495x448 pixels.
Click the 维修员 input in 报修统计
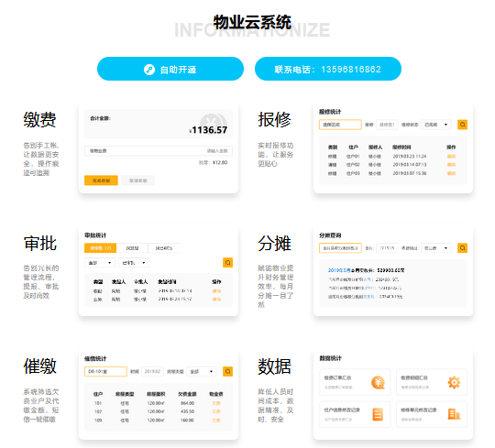(x=387, y=125)
